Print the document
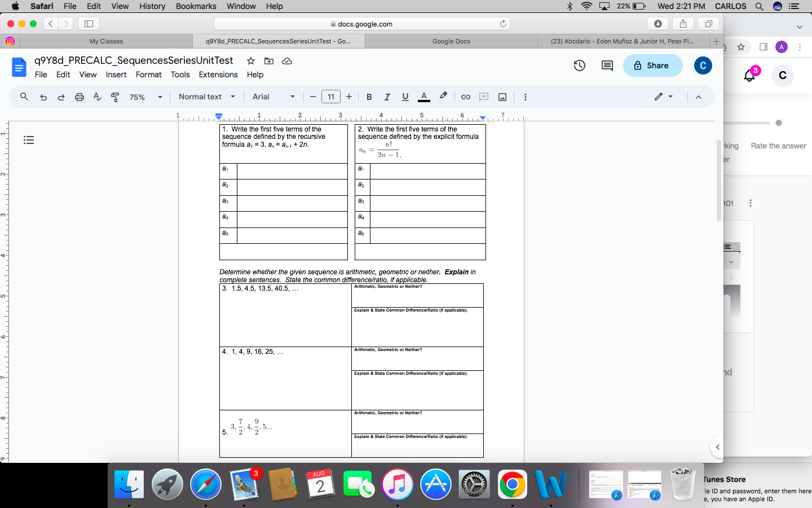Image resolution: width=812 pixels, height=508 pixels. coord(79,97)
